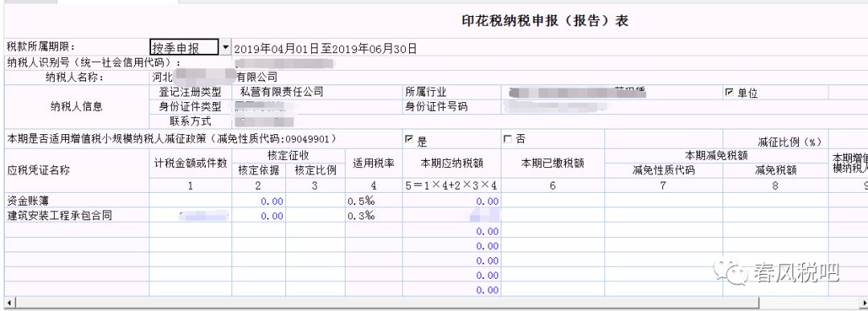
Task: Check the 否 option for reduction policy
Action: point(508,140)
